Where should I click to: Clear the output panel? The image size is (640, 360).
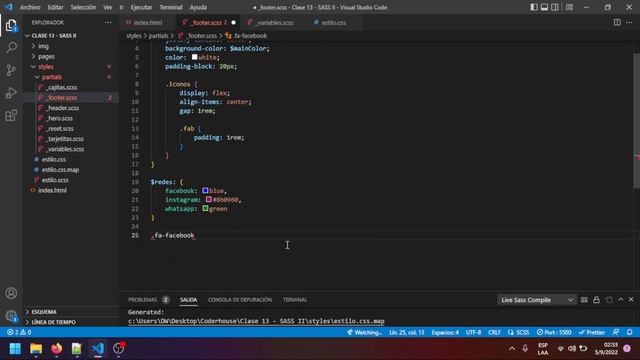pos(584,300)
